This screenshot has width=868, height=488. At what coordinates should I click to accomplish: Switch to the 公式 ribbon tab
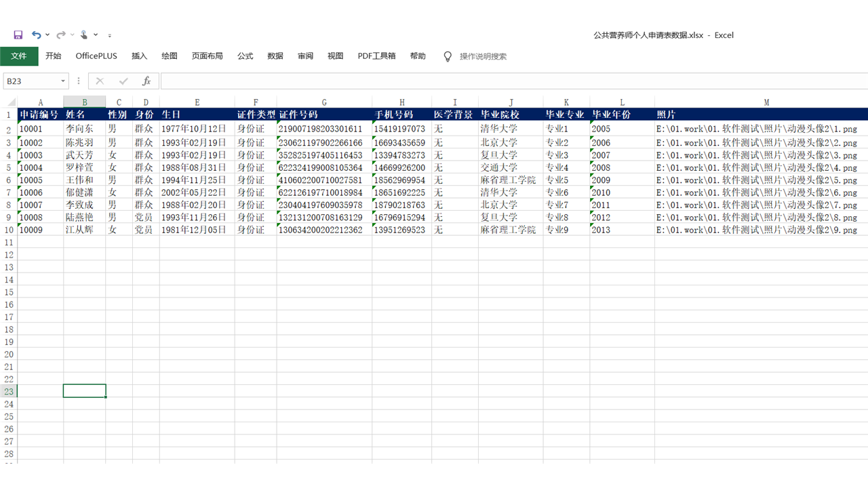[245, 56]
